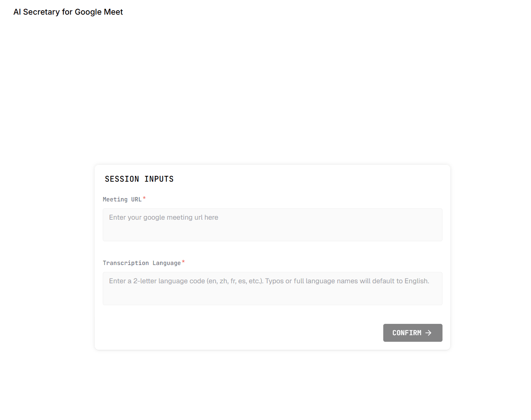Click the language code placeholder hint text

[x=269, y=281]
